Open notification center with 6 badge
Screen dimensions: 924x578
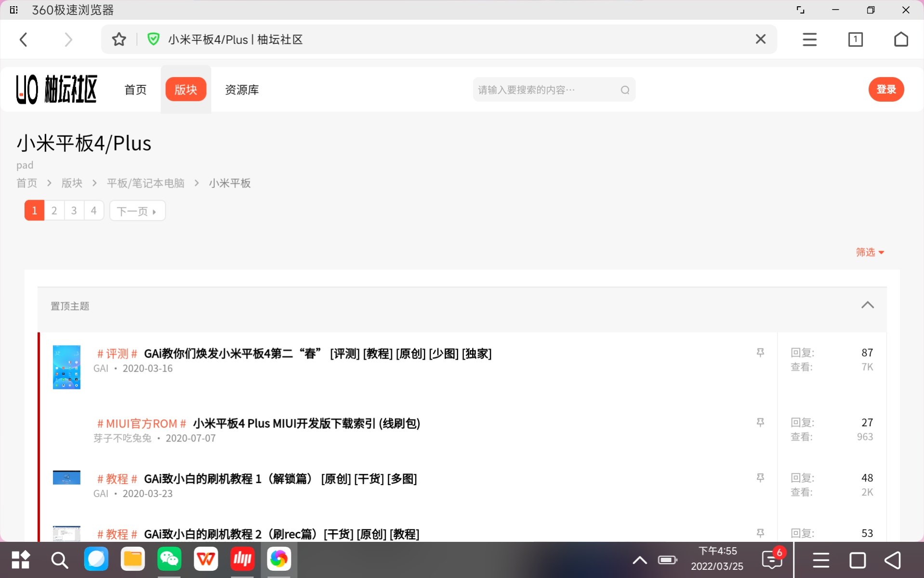point(773,559)
